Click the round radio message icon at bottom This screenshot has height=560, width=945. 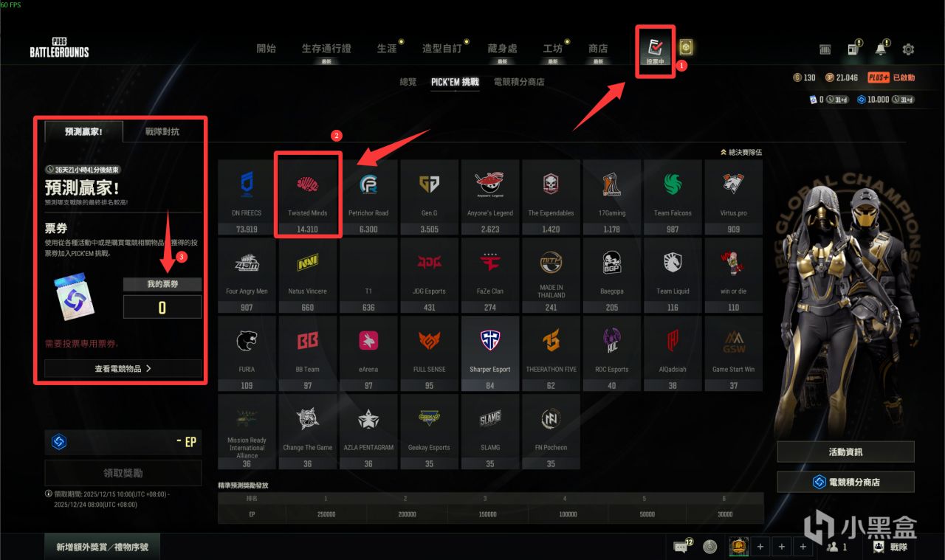pos(710,547)
